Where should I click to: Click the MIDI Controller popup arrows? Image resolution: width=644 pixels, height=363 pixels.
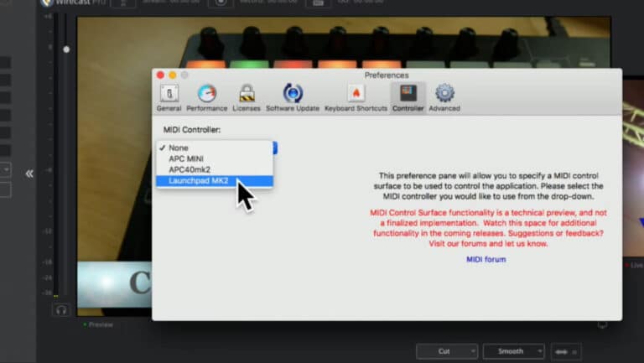coord(275,148)
